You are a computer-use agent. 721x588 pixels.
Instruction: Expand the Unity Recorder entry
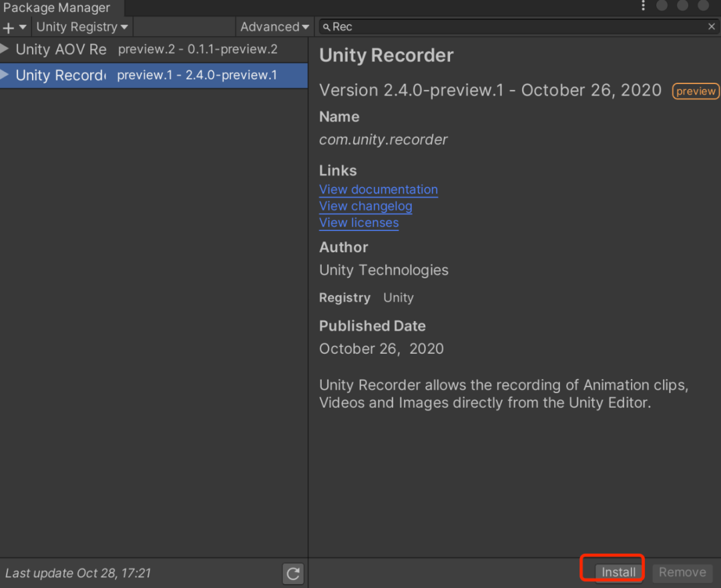tap(5, 75)
